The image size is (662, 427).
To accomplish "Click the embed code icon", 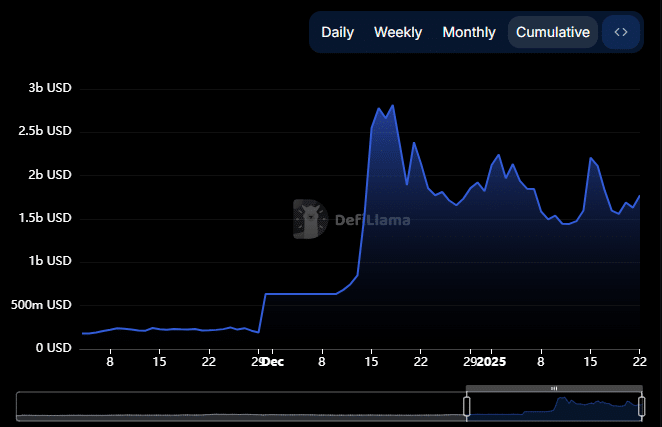I will point(620,32).
